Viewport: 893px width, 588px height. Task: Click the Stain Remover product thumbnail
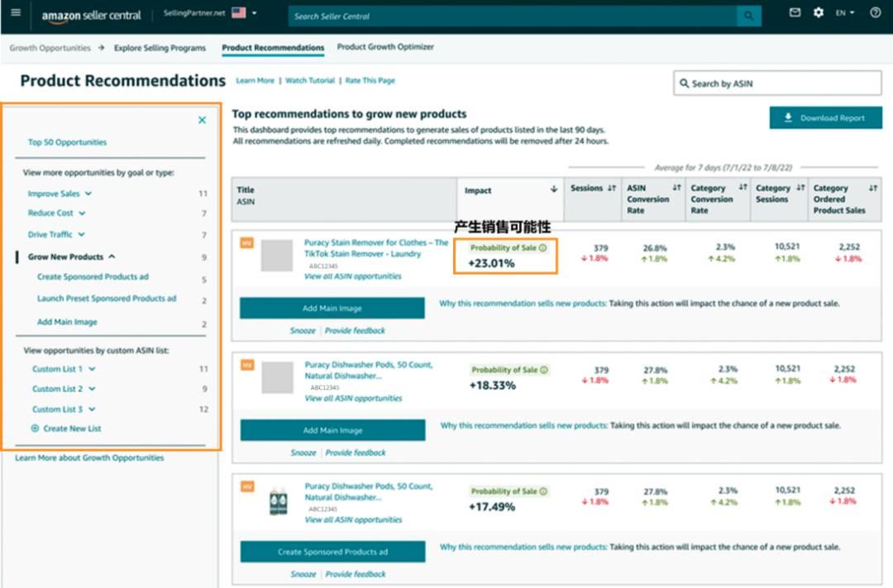pyautogui.click(x=277, y=256)
